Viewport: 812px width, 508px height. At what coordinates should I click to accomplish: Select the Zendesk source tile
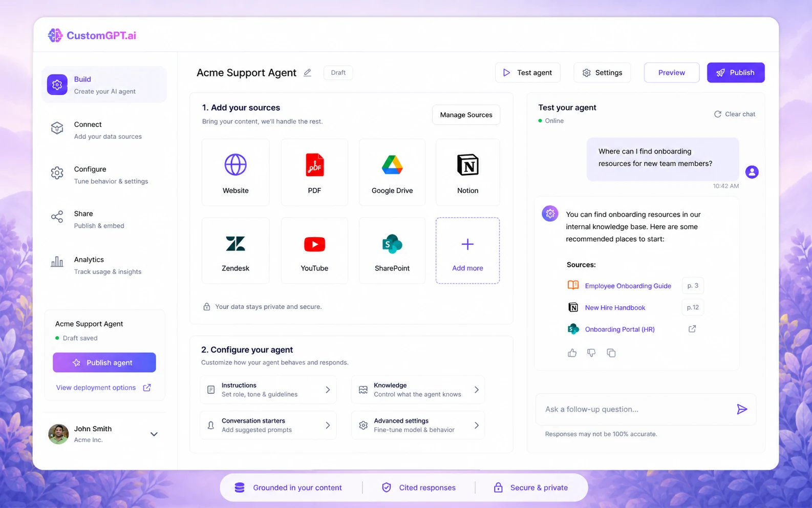tap(236, 250)
